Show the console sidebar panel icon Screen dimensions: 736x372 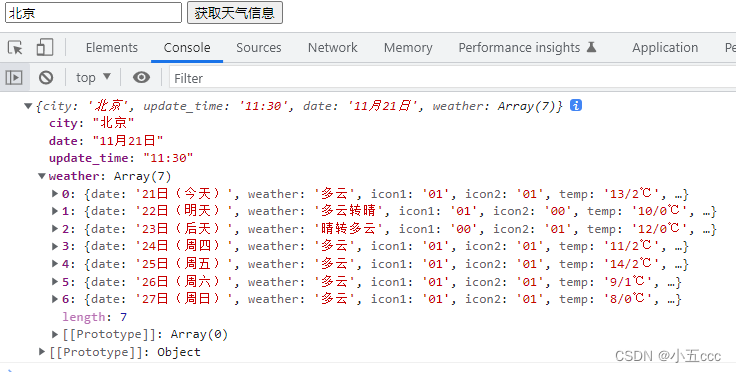(x=14, y=77)
